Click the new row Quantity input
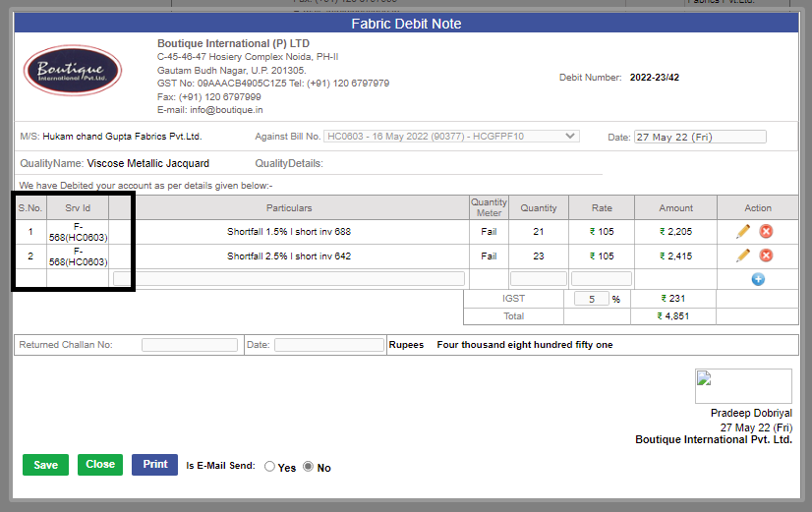 (x=539, y=278)
